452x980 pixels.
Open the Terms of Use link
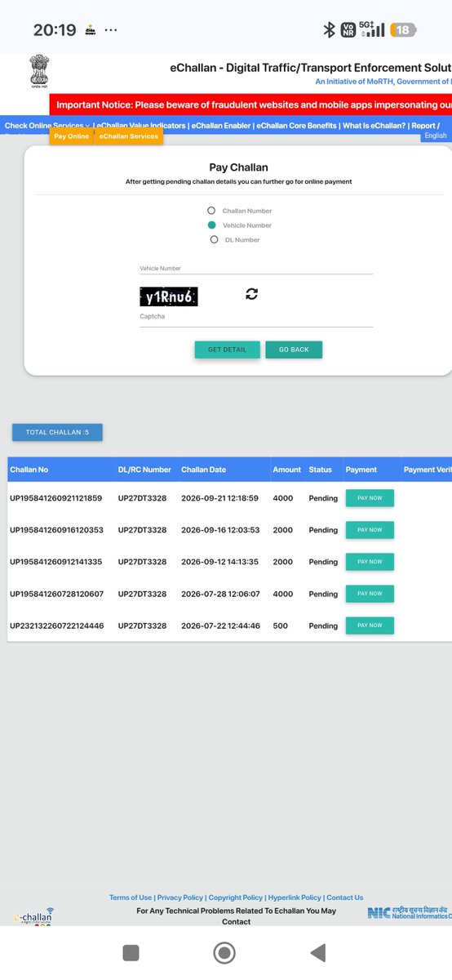tap(131, 898)
